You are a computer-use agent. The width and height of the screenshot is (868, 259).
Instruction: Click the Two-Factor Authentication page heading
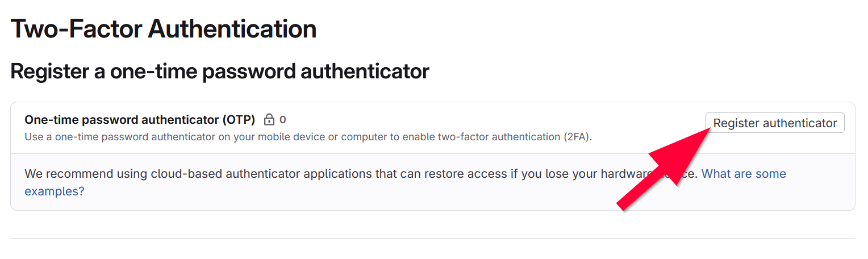(x=164, y=29)
